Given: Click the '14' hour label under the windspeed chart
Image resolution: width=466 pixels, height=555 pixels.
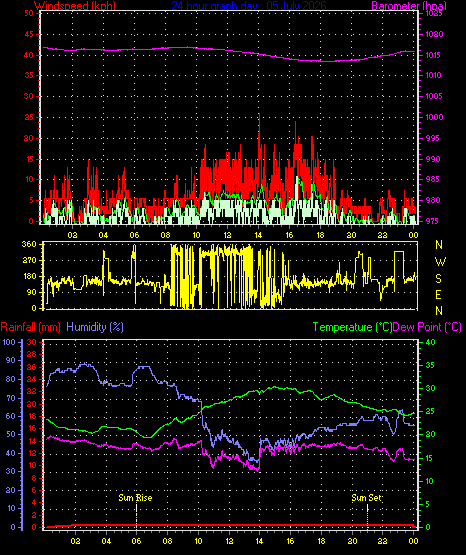Looking at the screenshot, I should pyautogui.click(x=258, y=235).
